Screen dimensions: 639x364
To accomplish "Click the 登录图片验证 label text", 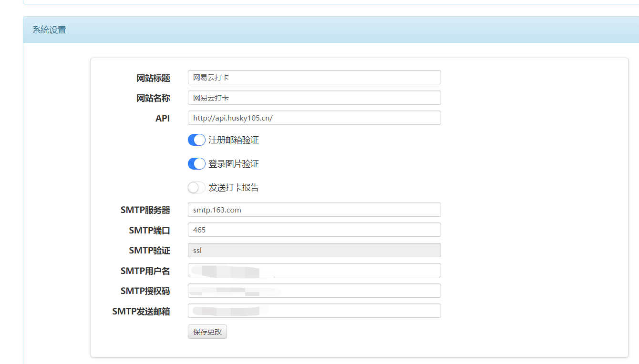I will 234,164.
